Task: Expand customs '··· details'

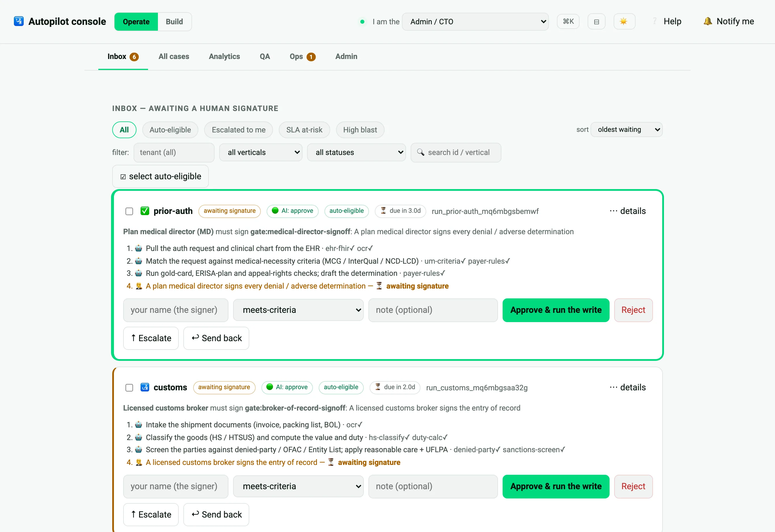Action: point(628,387)
